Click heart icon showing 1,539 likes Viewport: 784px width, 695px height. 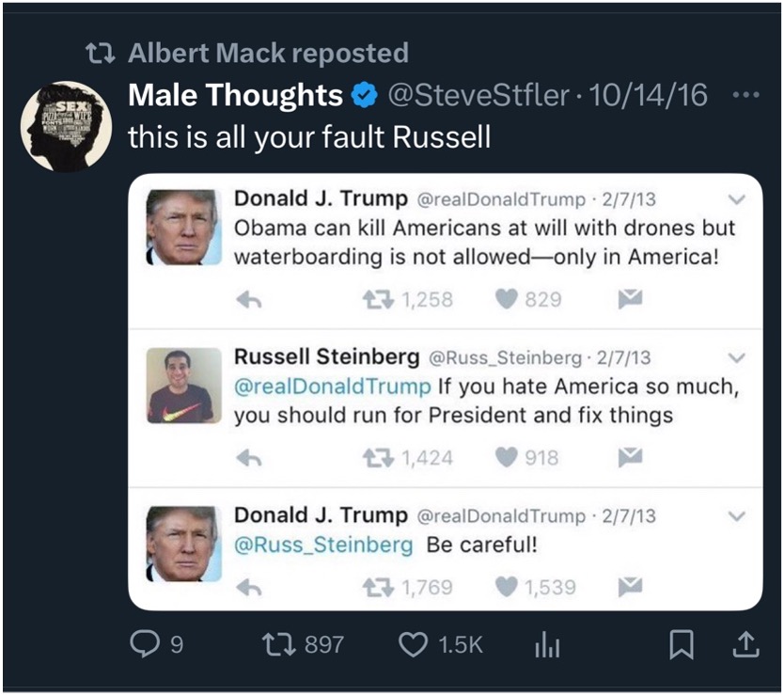[x=507, y=588]
